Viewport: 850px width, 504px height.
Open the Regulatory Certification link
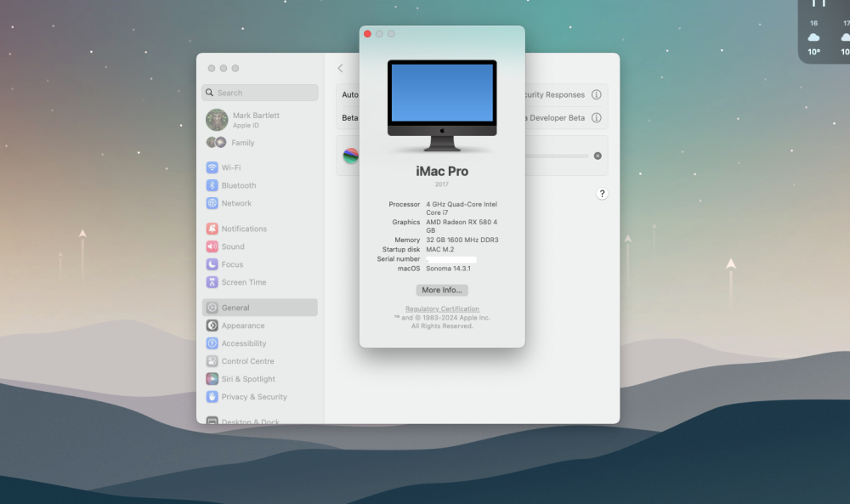442,309
